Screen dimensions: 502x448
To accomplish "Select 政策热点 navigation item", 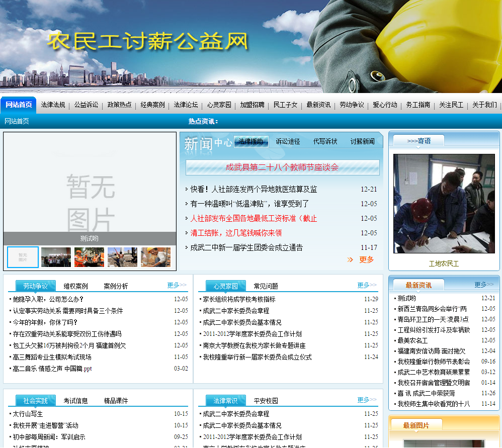I will 119,105.
